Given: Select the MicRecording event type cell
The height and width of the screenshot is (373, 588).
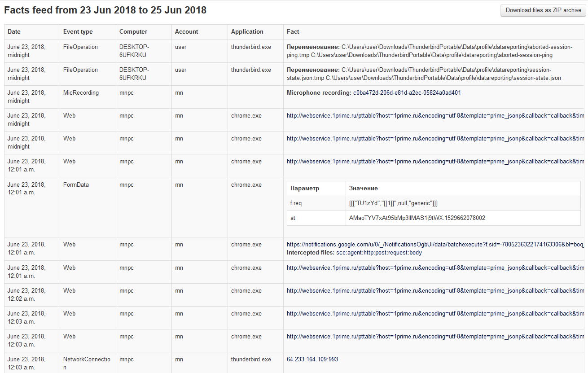Looking at the screenshot, I should click(81, 93).
